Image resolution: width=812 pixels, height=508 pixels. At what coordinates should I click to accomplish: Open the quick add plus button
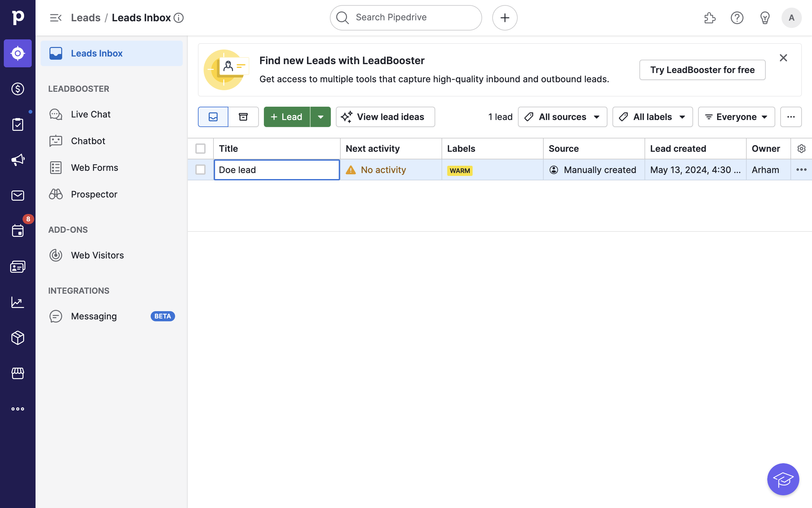click(505, 18)
